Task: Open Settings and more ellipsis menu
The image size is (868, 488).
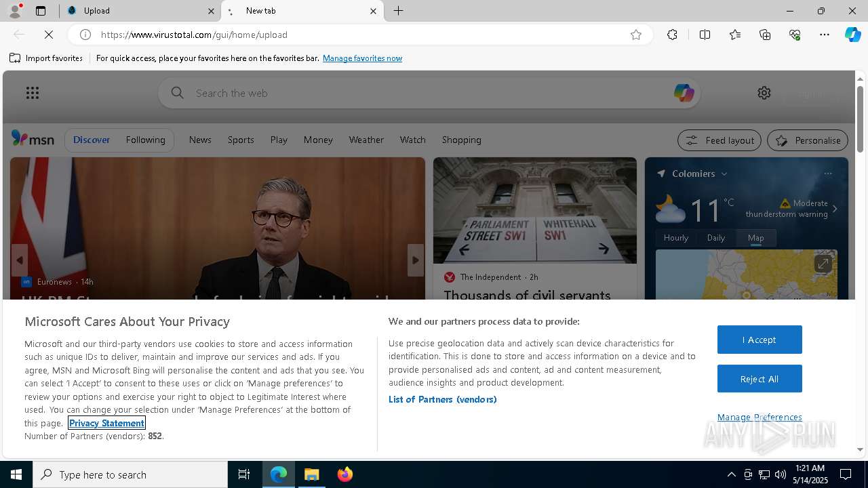Action: (825, 35)
